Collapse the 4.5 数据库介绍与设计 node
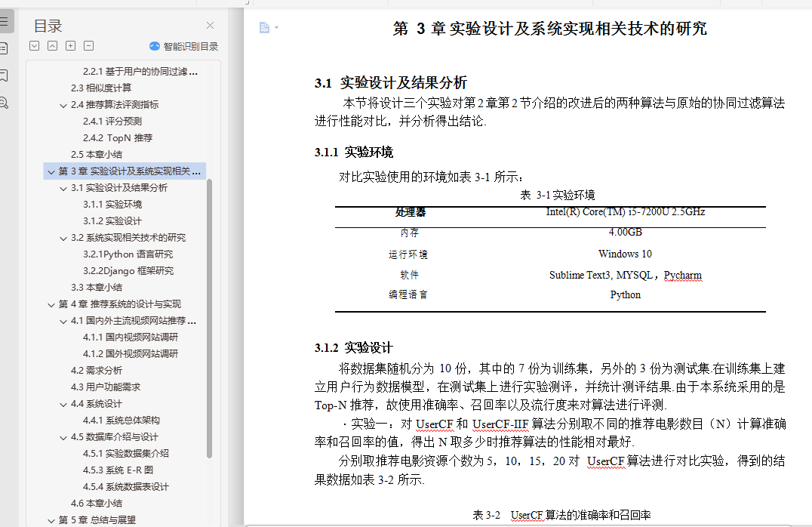 [63, 437]
